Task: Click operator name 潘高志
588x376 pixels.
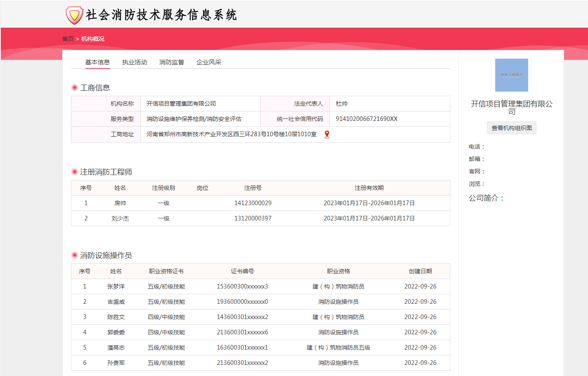Action: 116,348
